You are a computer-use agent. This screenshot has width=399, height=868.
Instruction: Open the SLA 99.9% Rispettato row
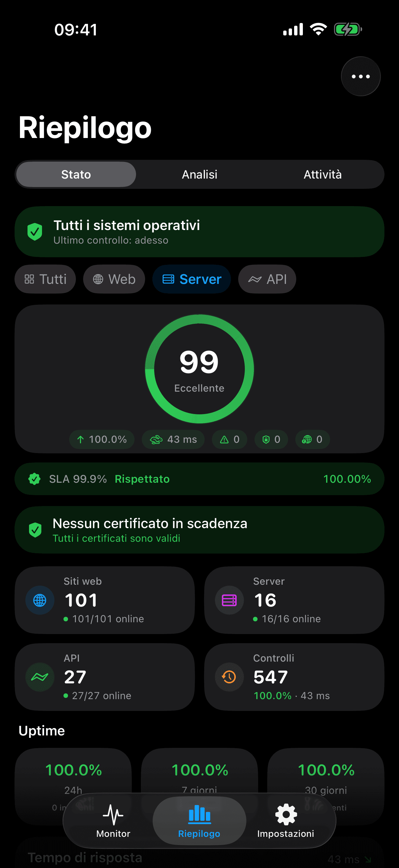(x=199, y=479)
